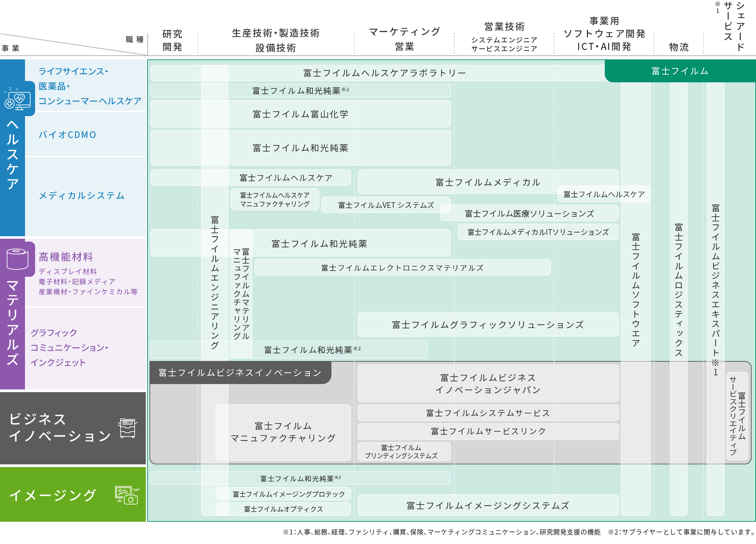Click 富士フイルムビジネスイノベーションジャパン box

click(x=488, y=383)
